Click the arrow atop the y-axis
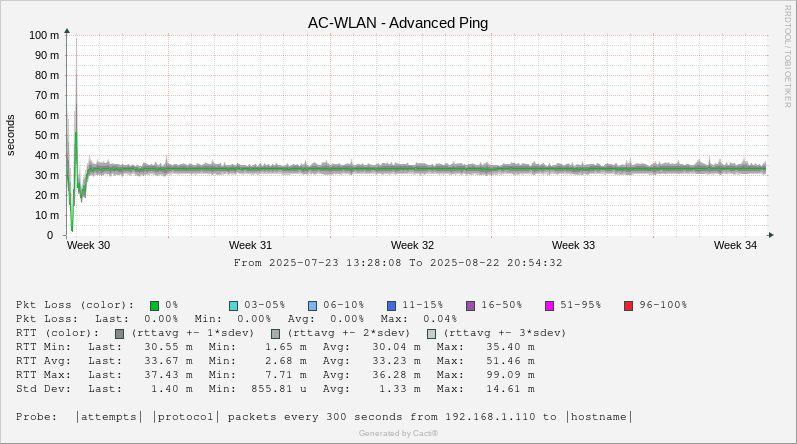This screenshot has width=797, height=444. (67, 31)
